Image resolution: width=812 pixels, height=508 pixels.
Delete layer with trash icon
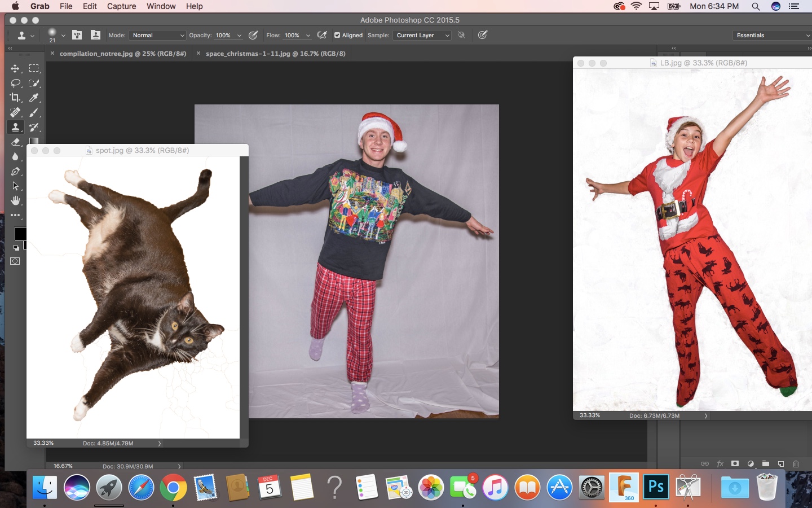tap(796, 464)
